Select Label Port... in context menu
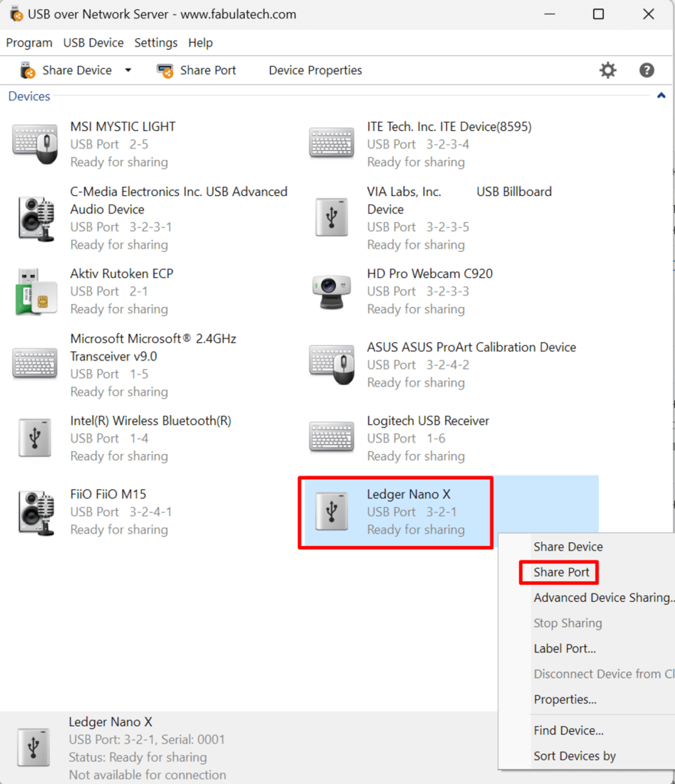 click(x=564, y=648)
